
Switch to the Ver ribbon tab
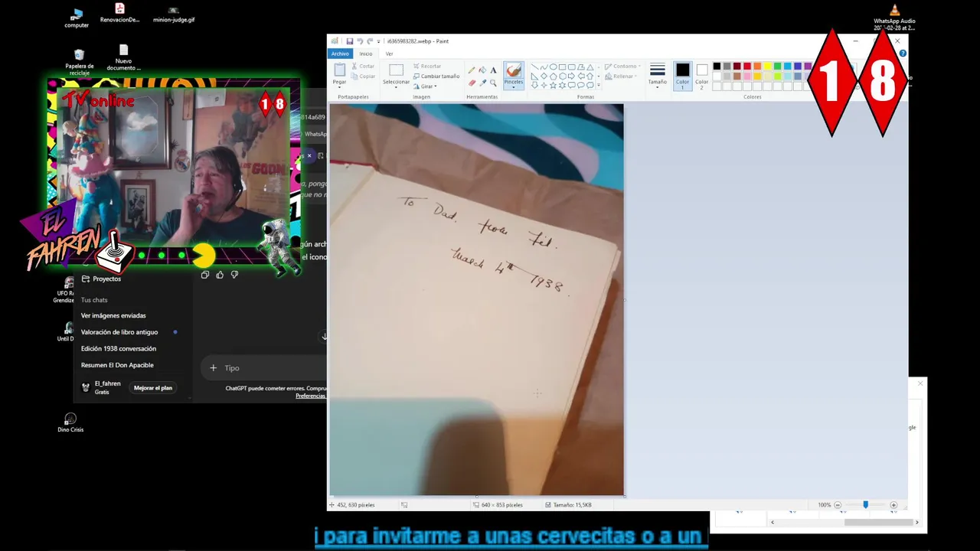[x=389, y=54]
